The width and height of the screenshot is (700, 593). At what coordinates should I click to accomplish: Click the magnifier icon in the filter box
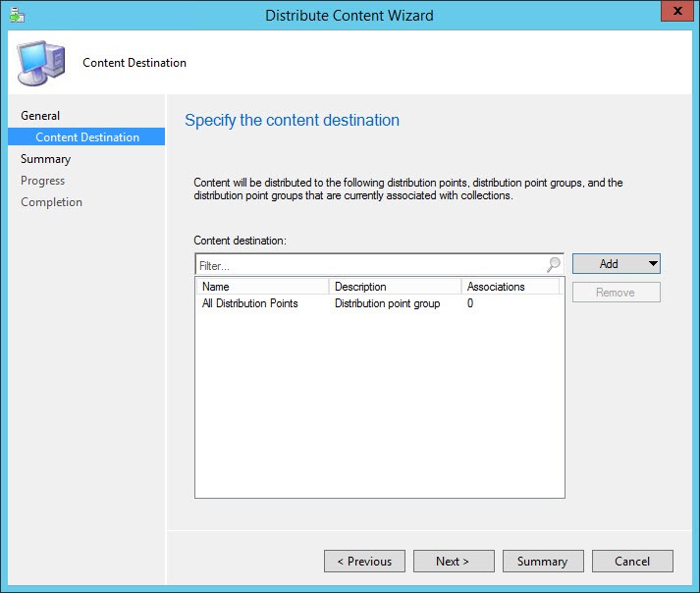(554, 264)
